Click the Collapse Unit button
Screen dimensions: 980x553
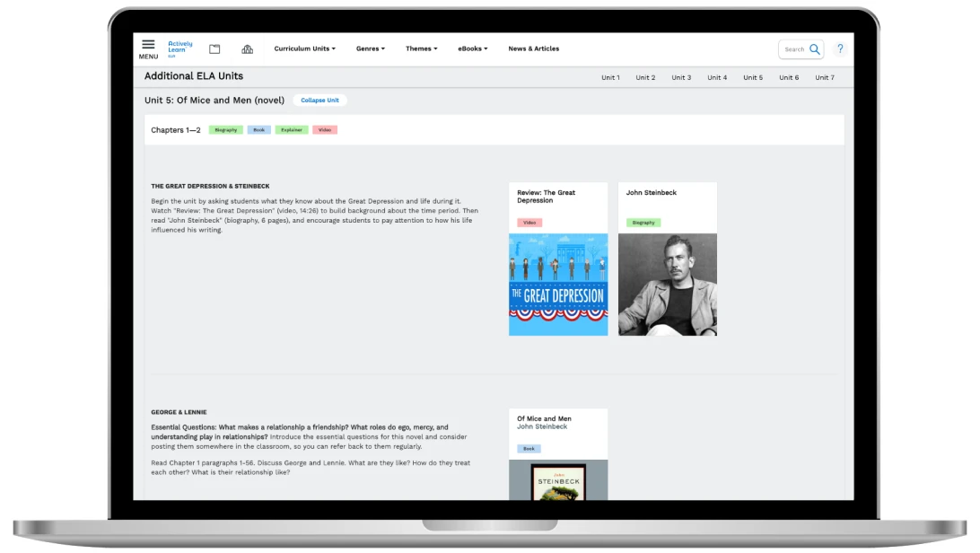tap(320, 100)
